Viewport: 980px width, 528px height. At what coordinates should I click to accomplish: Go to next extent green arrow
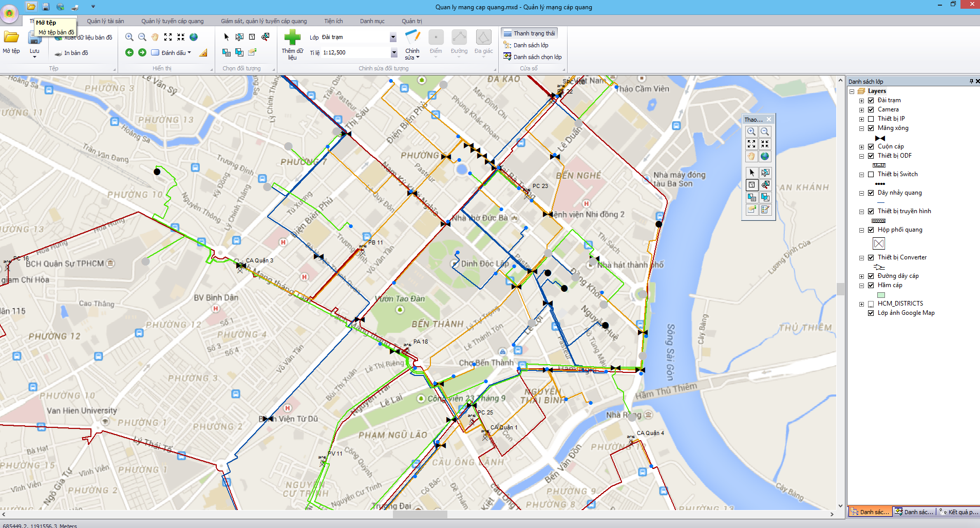click(142, 52)
